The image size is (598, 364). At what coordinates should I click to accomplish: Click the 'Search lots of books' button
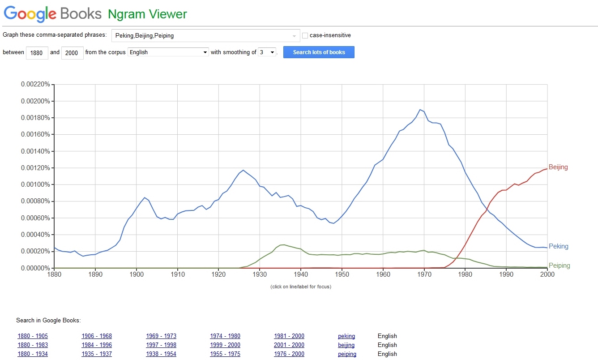coord(319,52)
